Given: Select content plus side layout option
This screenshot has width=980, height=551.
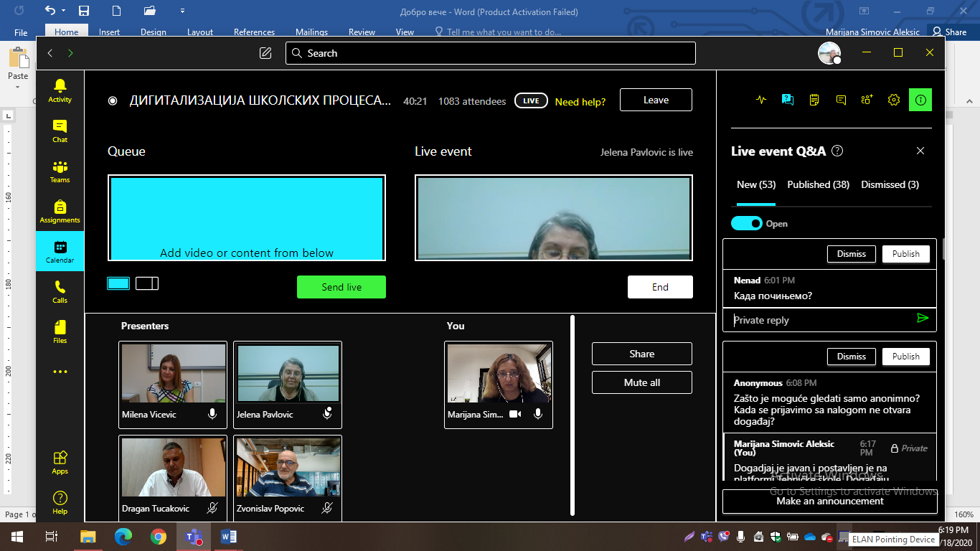Looking at the screenshot, I should pos(147,283).
